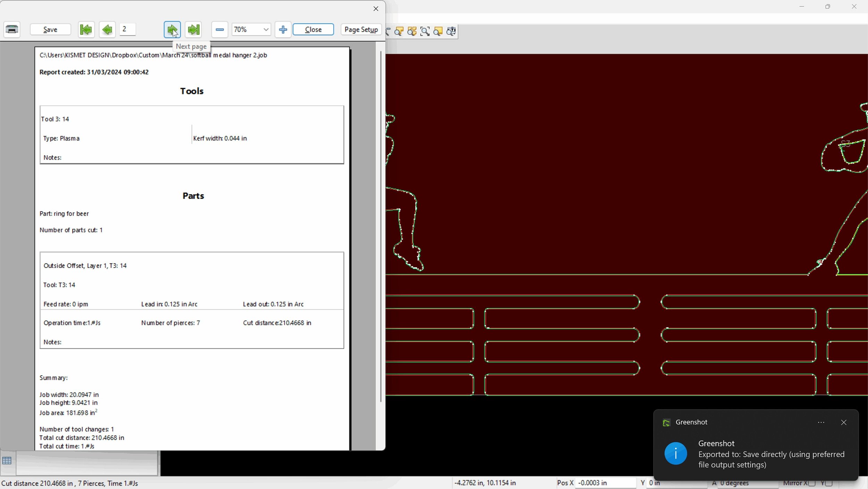Click 'Job width: 20.0947 in' text
Viewport: 868px width, 489px height.
(69, 394)
